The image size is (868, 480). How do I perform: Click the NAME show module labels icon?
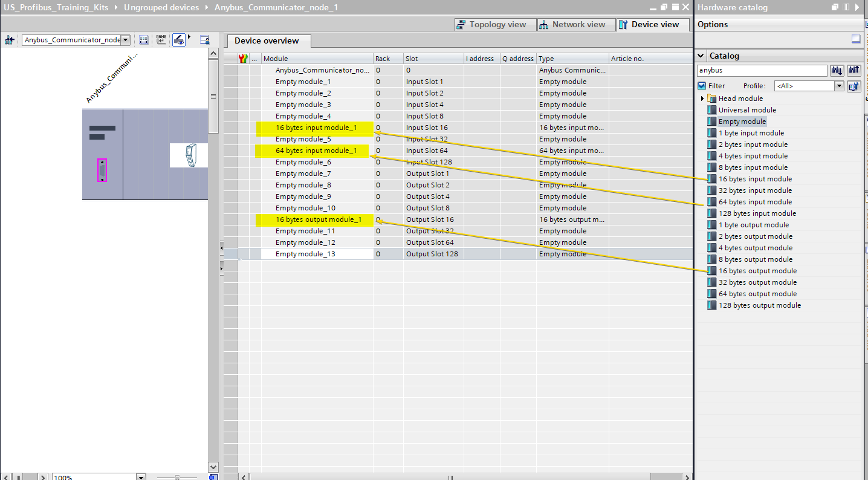[161, 40]
